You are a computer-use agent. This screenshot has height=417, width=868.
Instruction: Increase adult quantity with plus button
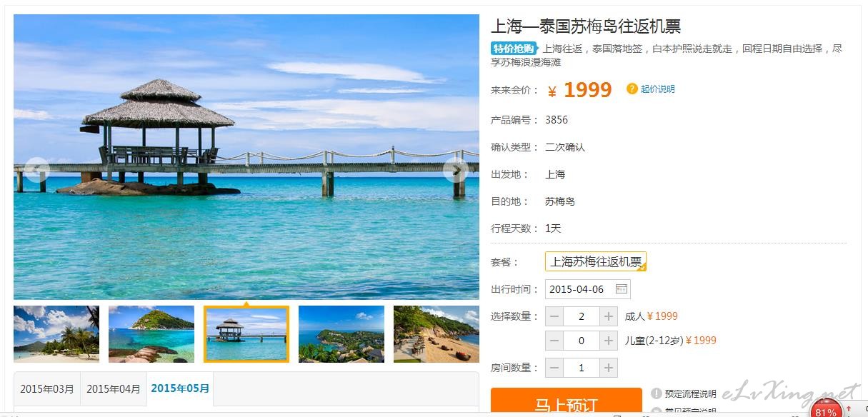point(609,316)
